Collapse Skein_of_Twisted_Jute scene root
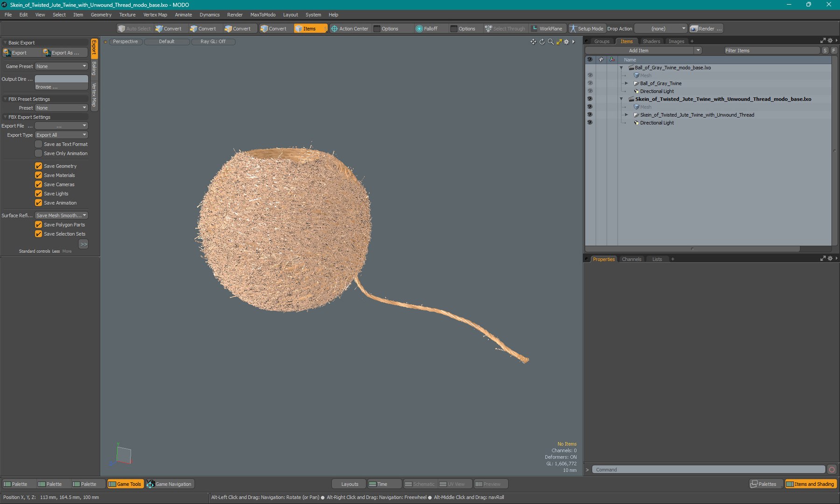The image size is (840, 504). [621, 99]
